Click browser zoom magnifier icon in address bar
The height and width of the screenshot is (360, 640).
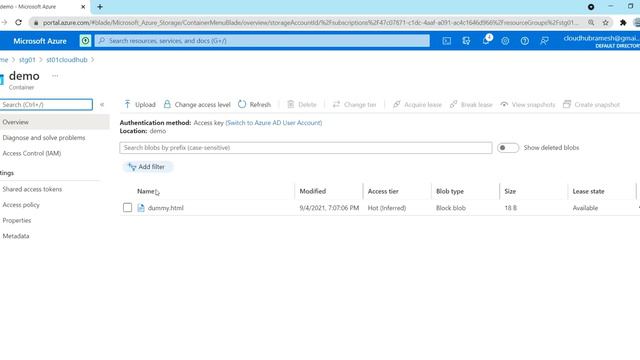click(x=591, y=23)
